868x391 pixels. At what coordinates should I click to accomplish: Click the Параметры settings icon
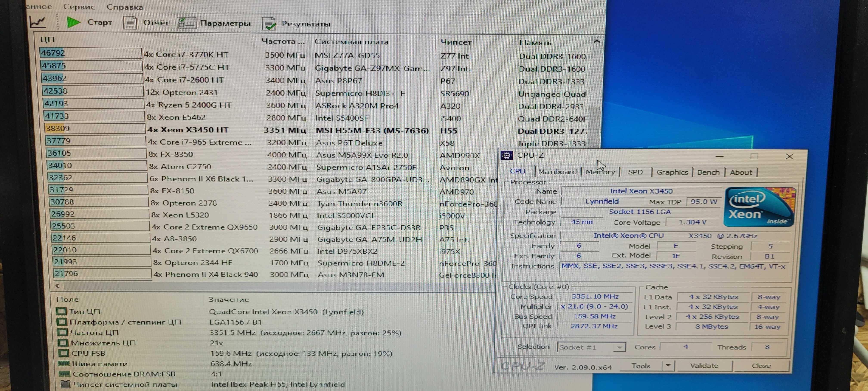pyautogui.click(x=187, y=23)
